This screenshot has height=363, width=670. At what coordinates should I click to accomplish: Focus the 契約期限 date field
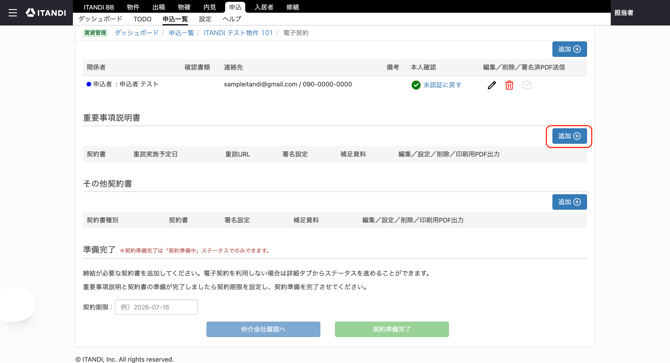[156, 307]
